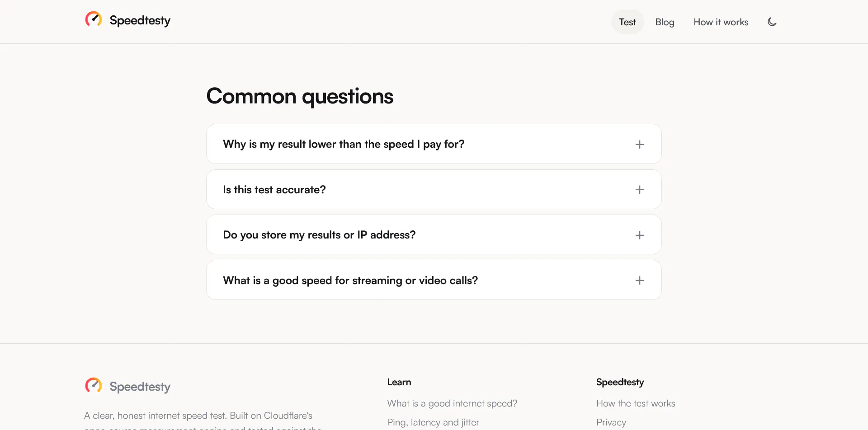Open the Test nav tab
Image resolution: width=868 pixels, height=430 pixels.
coord(627,22)
